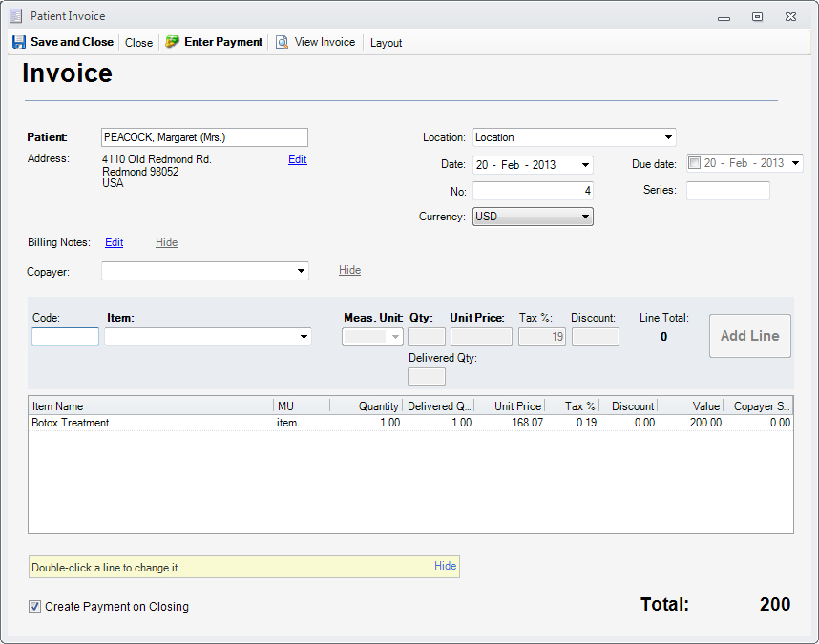Open the invoice Date picker dropdown
The width and height of the screenshot is (819, 644).
(584, 165)
